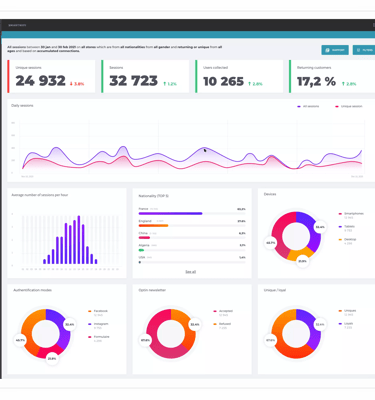Click the Tablets legend color marker
The width and height of the screenshot is (375, 400).
point(340,227)
